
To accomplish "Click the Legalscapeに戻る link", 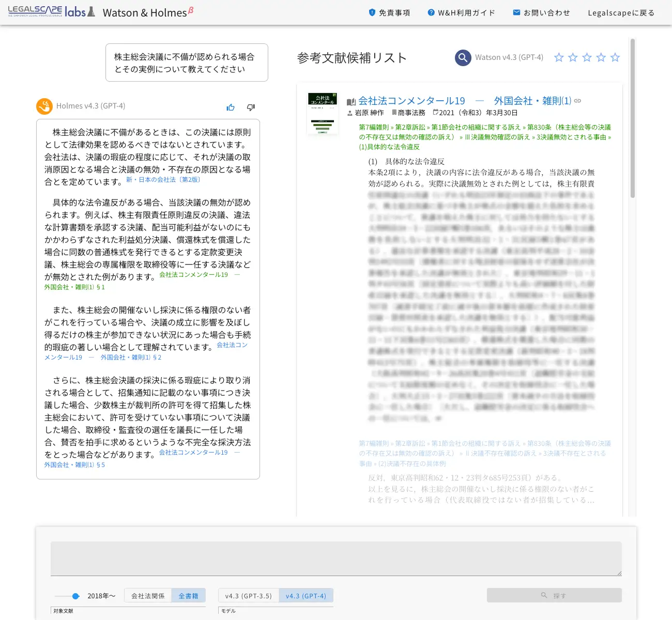I will tap(621, 12).
